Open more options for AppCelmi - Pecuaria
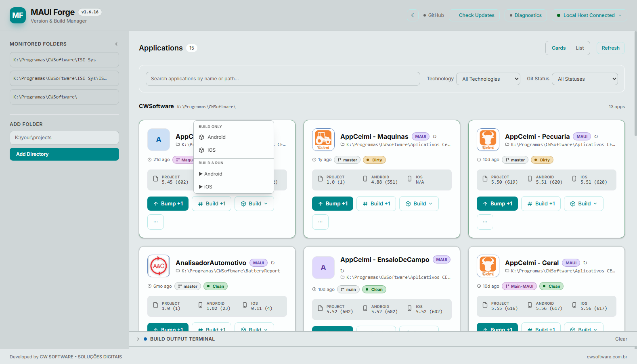This screenshot has width=637, height=364. tap(485, 222)
